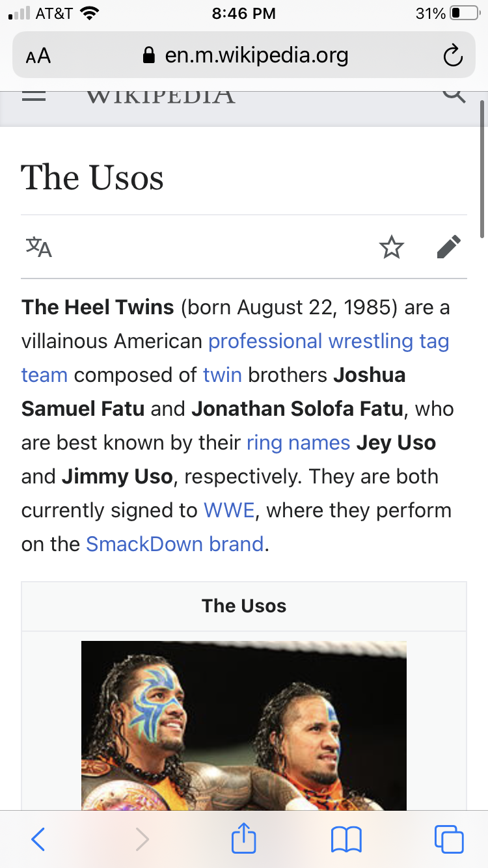
Task: Reload the page in Safari
Action: tap(453, 57)
